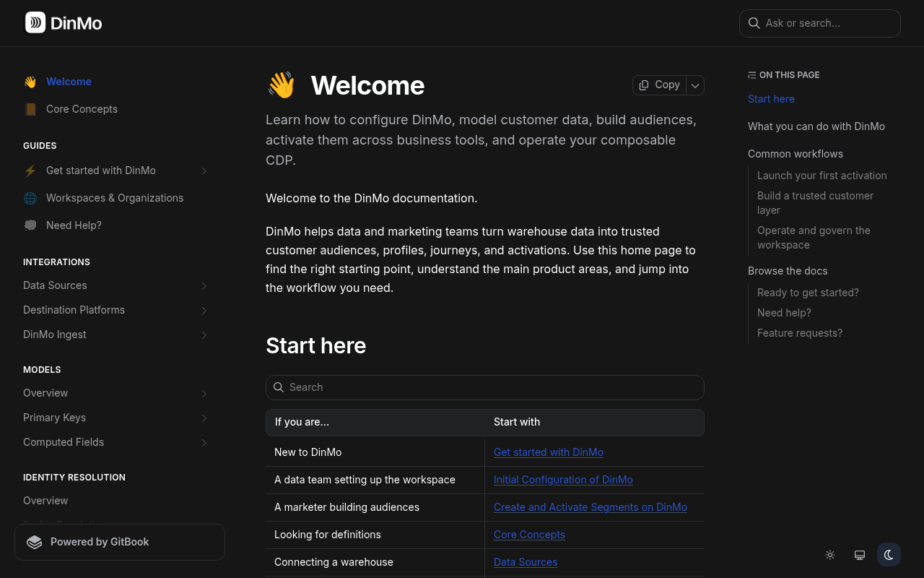This screenshot has width=924, height=578.
Task: Jump to What you can do with DinMo
Action: pos(816,126)
